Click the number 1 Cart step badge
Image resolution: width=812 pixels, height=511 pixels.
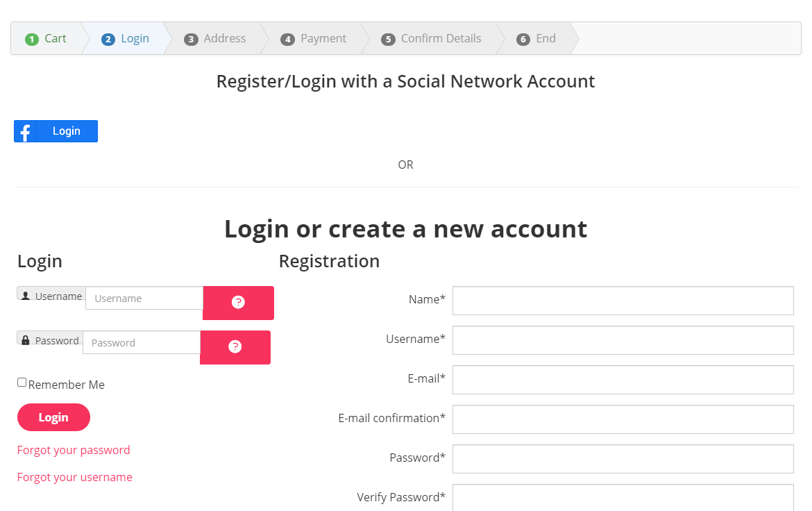tap(31, 39)
